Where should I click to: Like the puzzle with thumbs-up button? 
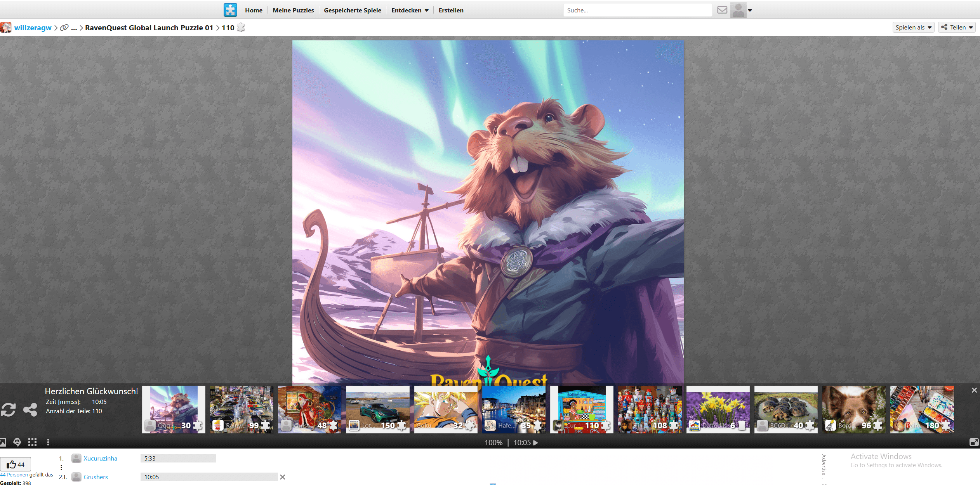pos(16,464)
